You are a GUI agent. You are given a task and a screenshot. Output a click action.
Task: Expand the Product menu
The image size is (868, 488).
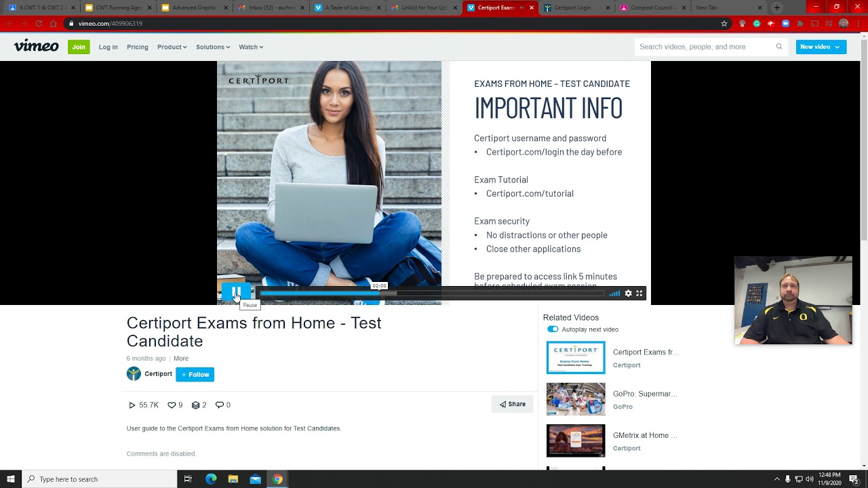coord(172,47)
